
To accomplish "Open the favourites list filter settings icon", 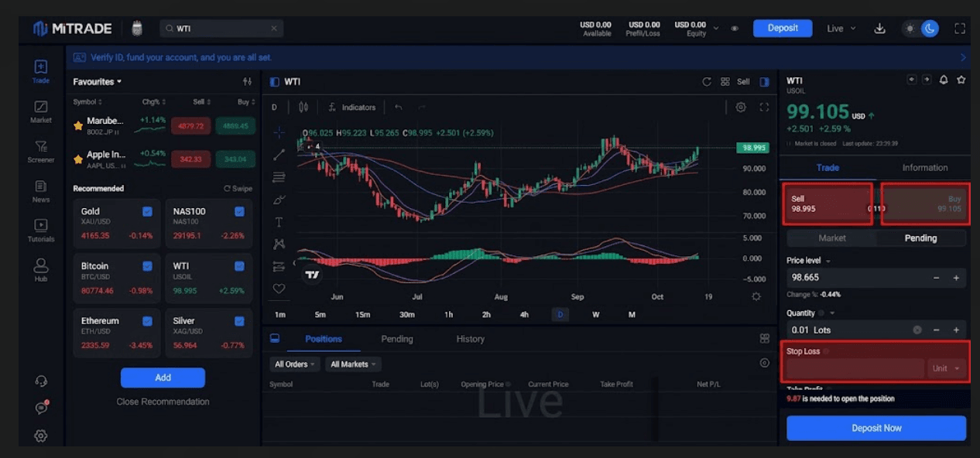I will pos(247,81).
